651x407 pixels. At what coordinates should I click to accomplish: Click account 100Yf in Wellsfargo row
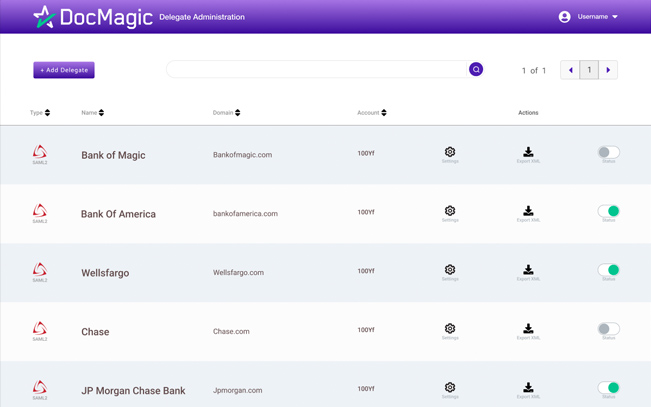pos(366,271)
